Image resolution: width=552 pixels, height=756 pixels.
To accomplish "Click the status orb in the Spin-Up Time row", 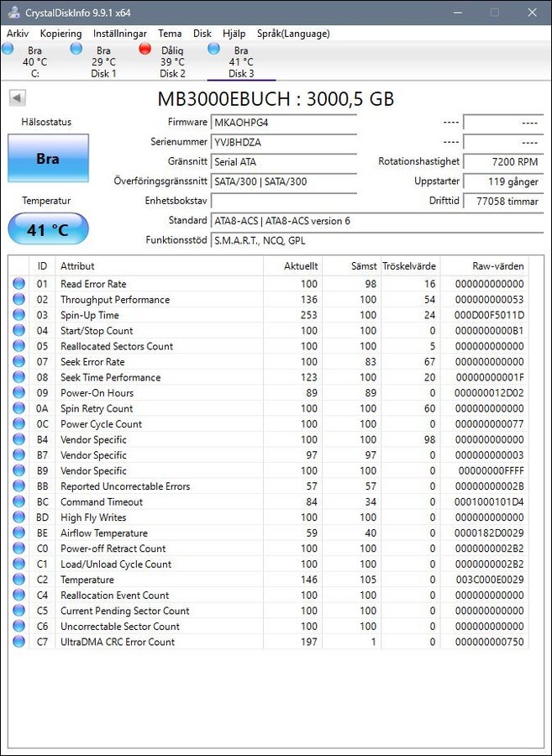I will 18,315.
